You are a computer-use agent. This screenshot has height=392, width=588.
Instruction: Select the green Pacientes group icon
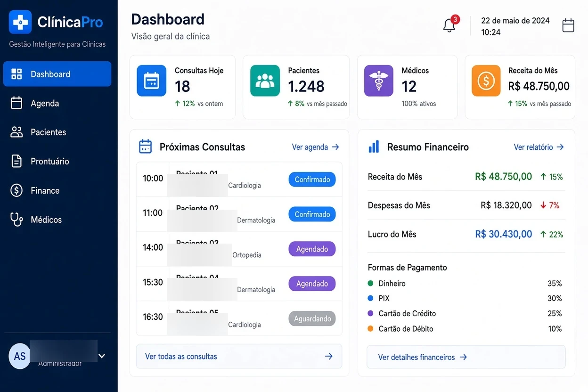pos(265,81)
